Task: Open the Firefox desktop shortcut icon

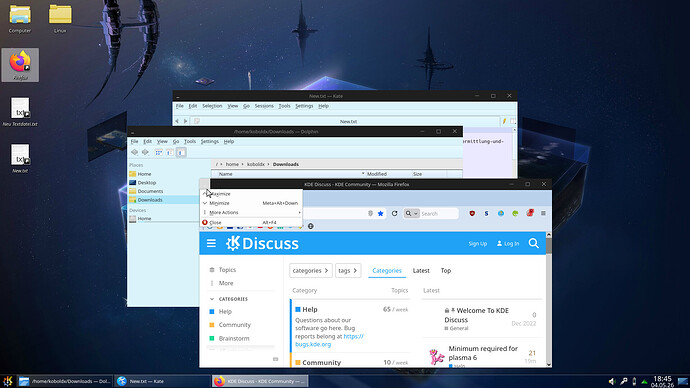Action: tap(20, 65)
